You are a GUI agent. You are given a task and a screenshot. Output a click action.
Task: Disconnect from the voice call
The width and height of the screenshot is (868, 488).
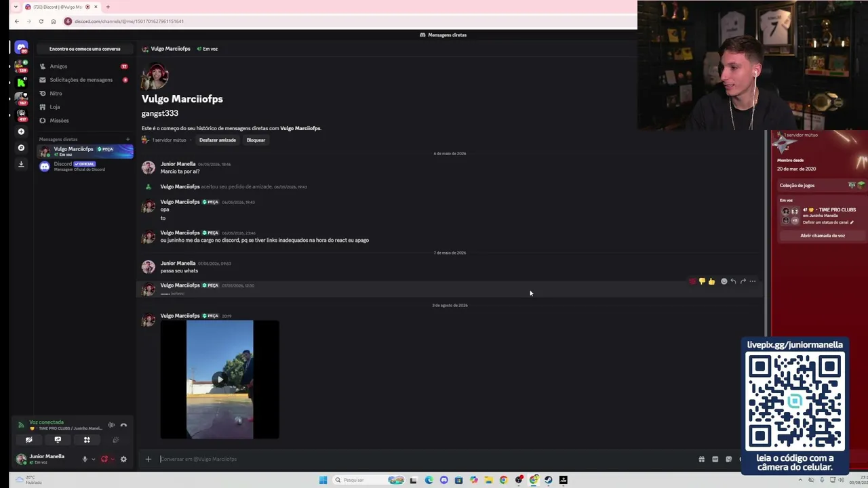pyautogui.click(x=123, y=425)
